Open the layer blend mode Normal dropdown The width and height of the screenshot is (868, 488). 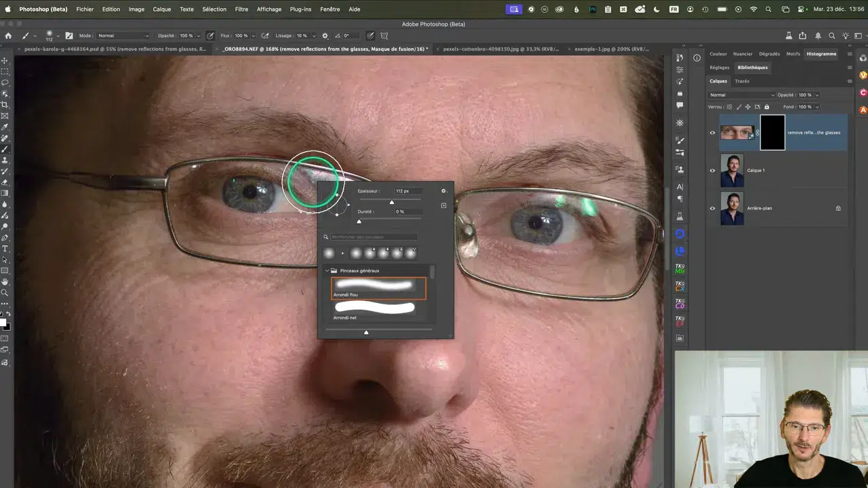(x=741, y=95)
